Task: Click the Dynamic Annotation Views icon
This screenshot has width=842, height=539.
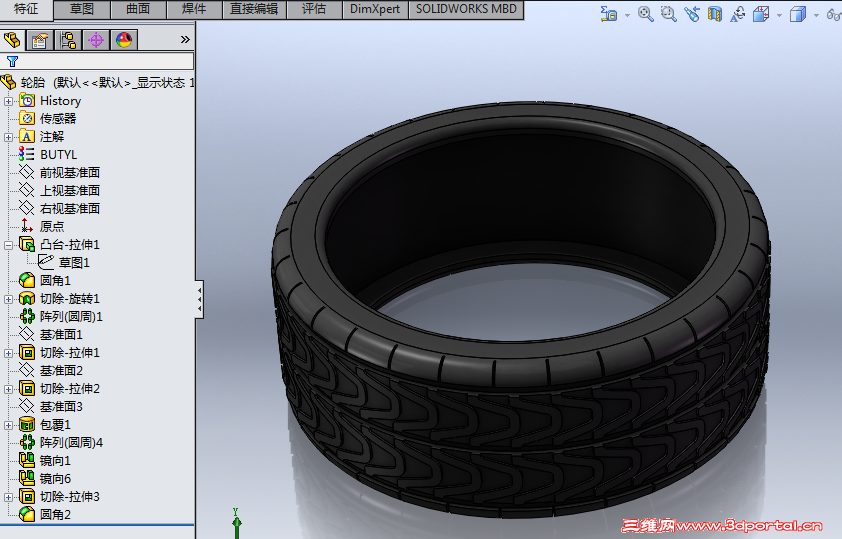Action: pyautogui.click(x=738, y=14)
